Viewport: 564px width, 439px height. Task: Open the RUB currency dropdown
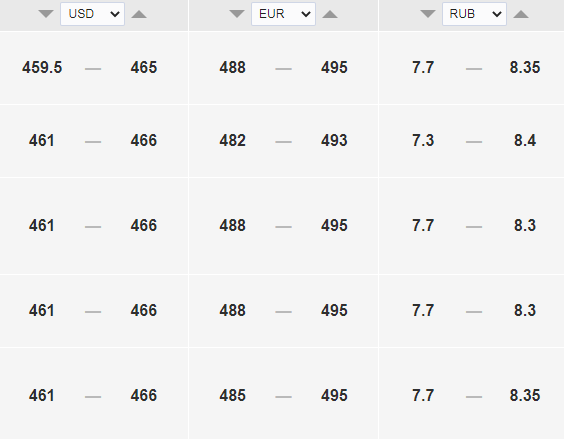(x=474, y=14)
